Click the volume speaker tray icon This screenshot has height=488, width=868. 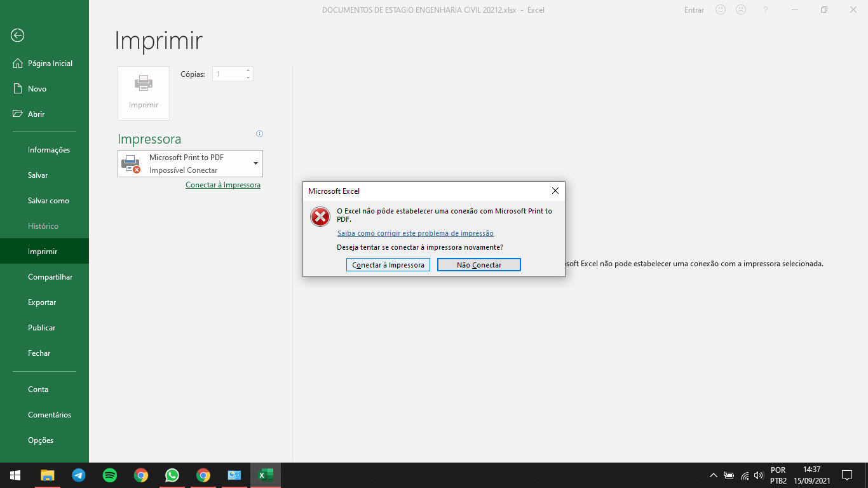759,475
